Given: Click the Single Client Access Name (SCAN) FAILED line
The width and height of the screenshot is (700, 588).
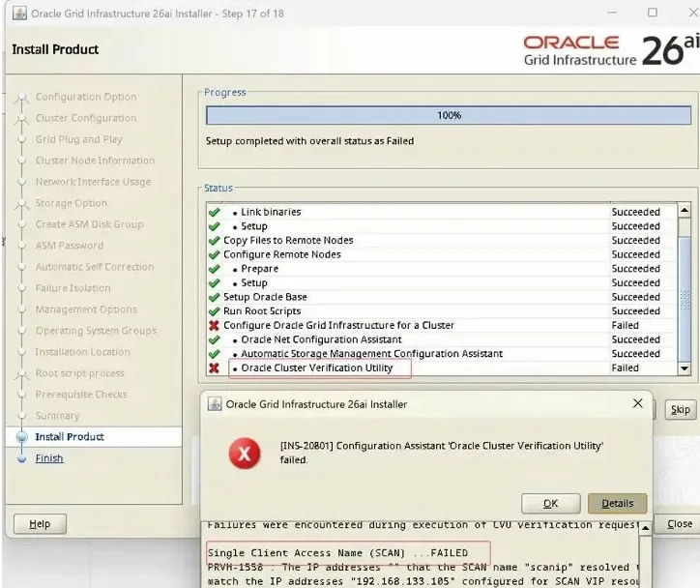Looking at the screenshot, I should coord(338,553).
